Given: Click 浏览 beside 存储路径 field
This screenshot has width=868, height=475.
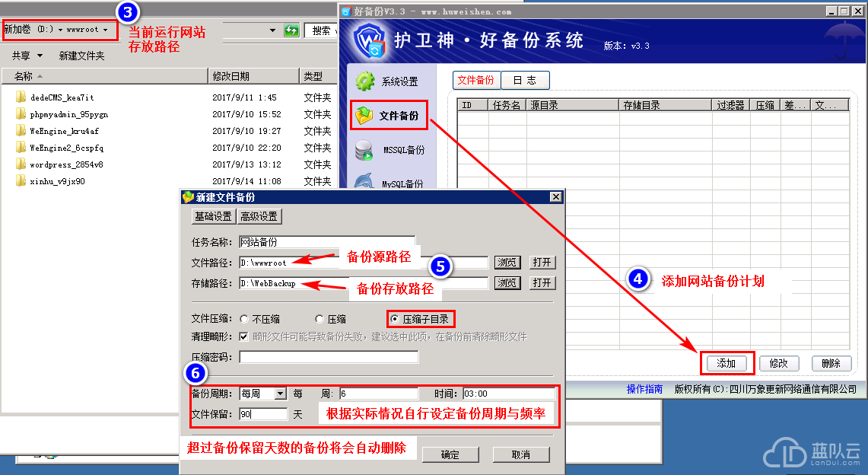Looking at the screenshot, I should 507,283.
